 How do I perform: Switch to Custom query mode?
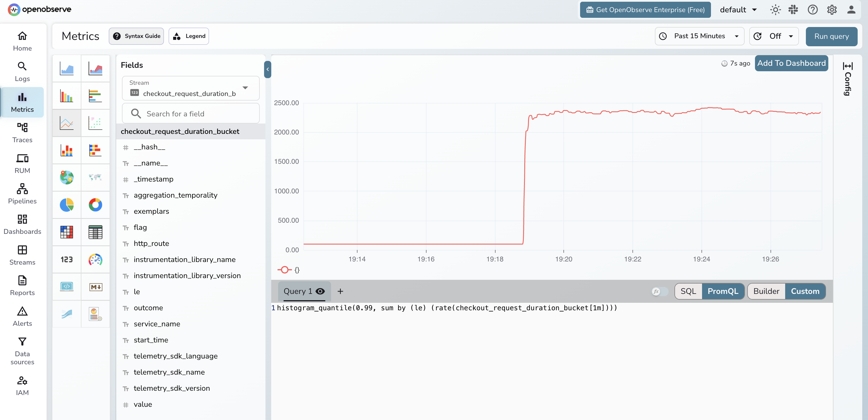click(x=805, y=291)
